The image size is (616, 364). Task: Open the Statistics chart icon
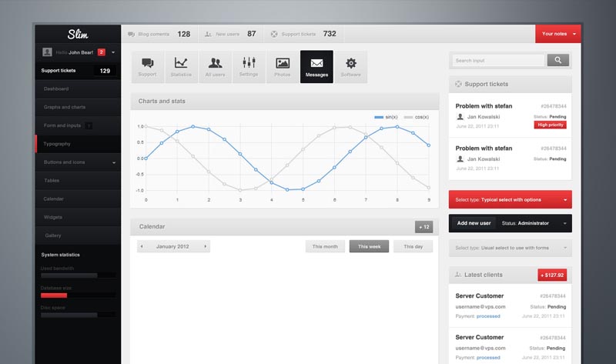(x=181, y=66)
